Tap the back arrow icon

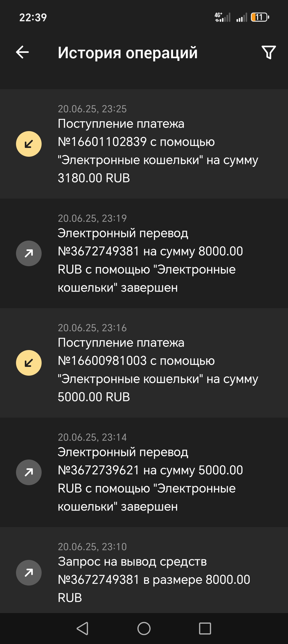22,52
